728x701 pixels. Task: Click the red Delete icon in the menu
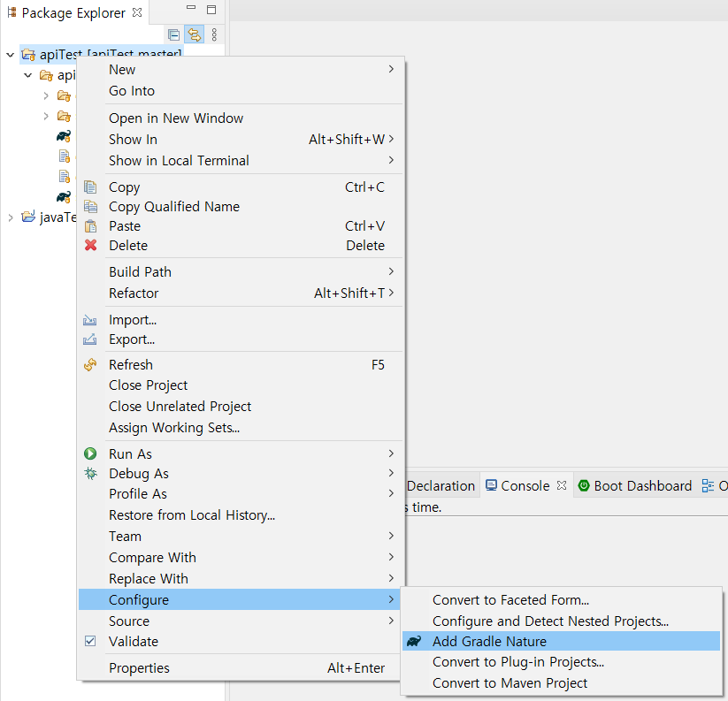89,246
